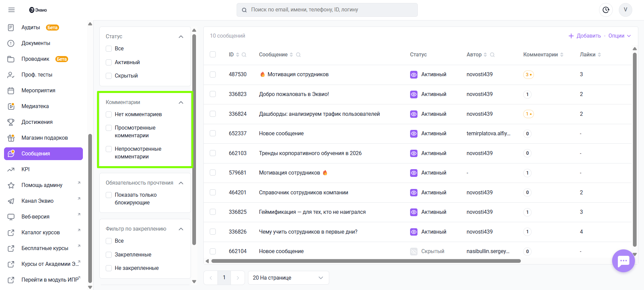Open Курсы от Академии in sidebar

coord(43,264)
